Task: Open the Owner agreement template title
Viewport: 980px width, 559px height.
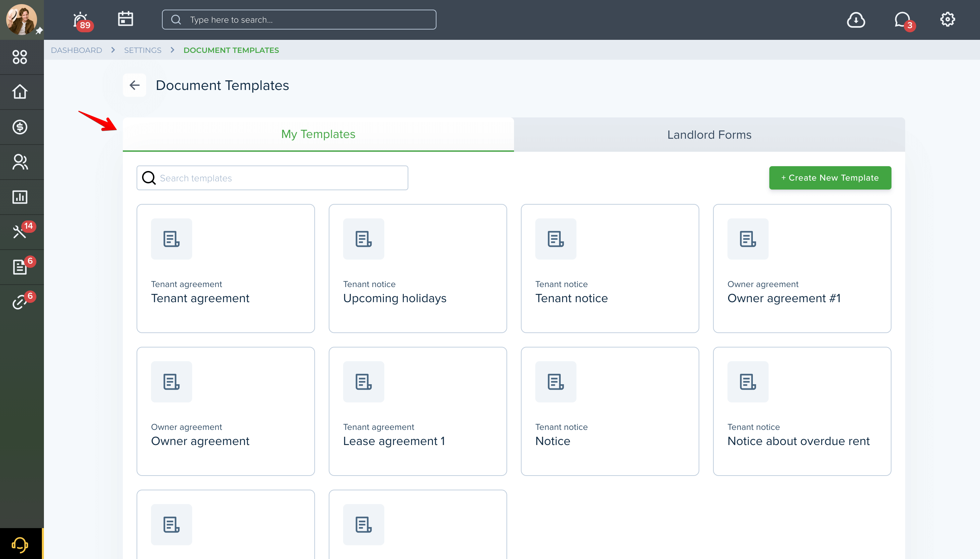Action: coord(200,441)
